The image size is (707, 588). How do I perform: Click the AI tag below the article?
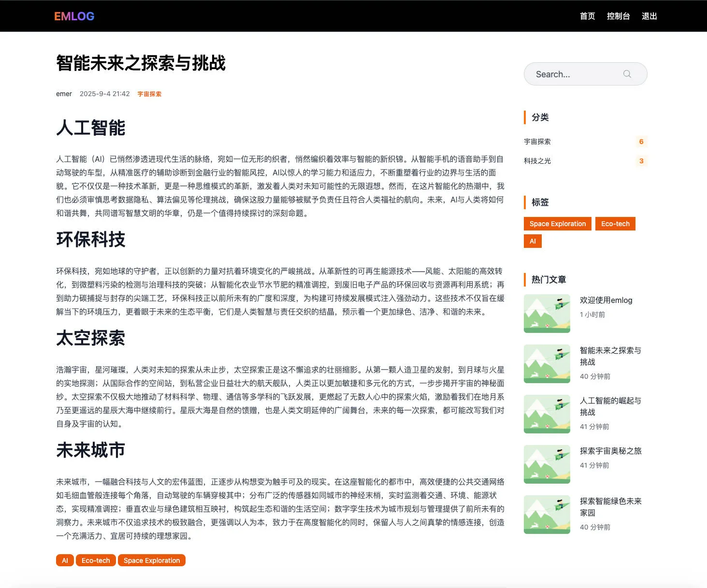click(65, 560)
